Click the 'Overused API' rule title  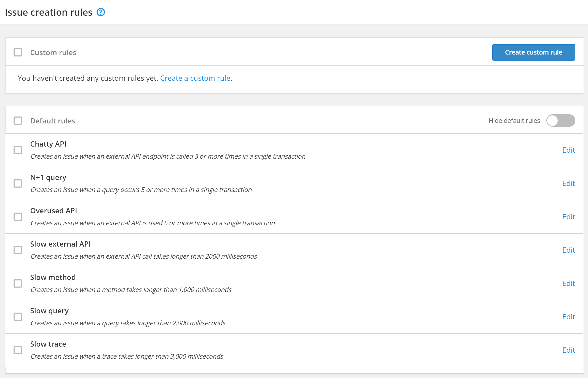[x=54, y=211]
